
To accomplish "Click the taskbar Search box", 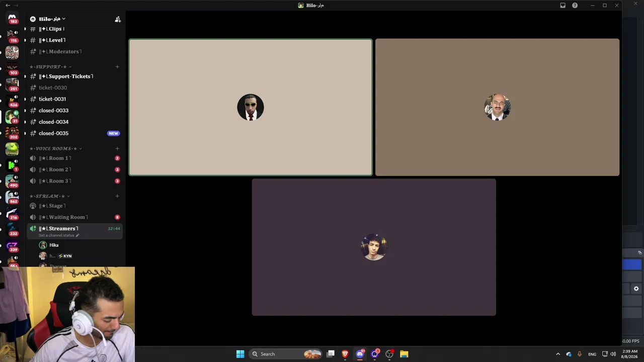I will click(286, 354).
